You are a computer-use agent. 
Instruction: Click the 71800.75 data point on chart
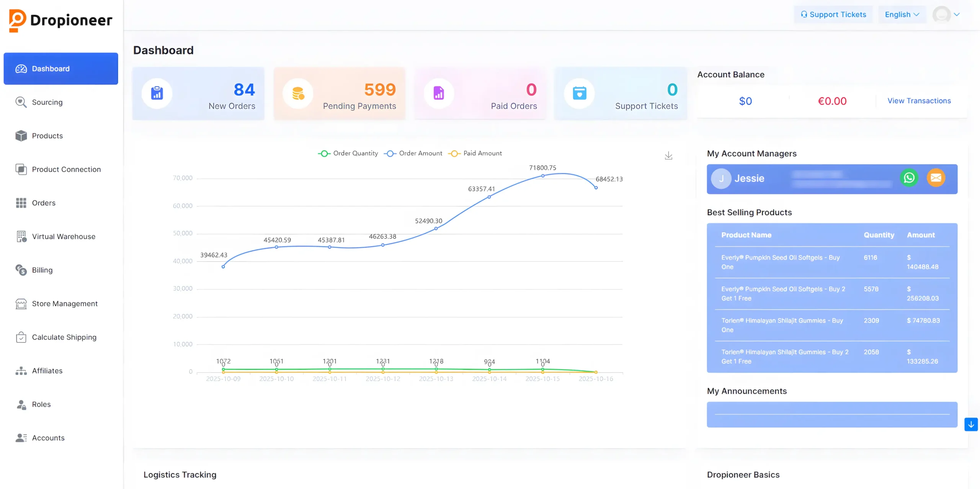(542, 176)
